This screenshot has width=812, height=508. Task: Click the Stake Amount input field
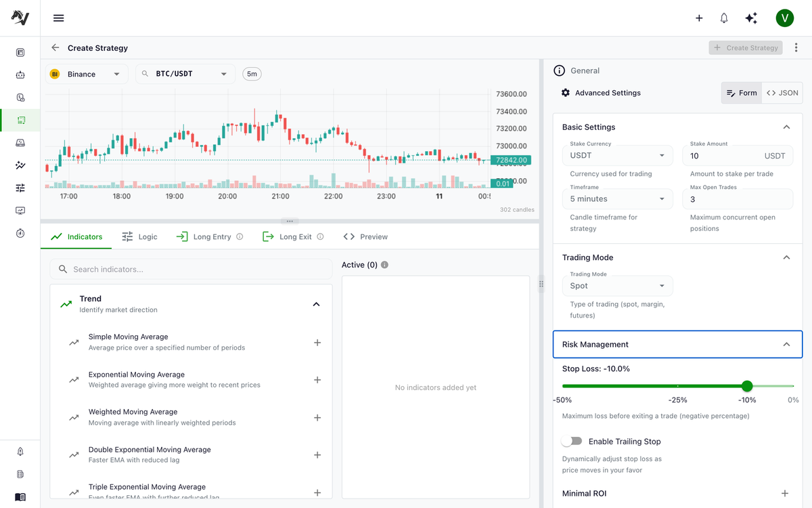(x=738, y=156)
